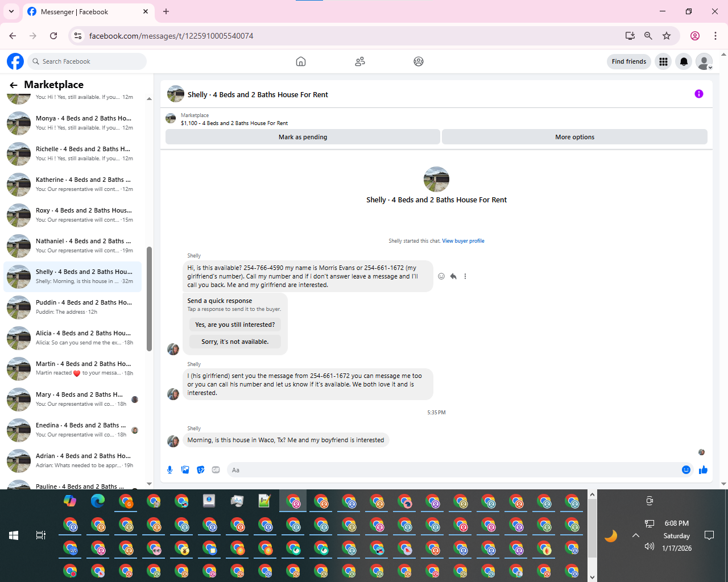Open the browser zoom magnifier icon
The image size is (728, 582).
[x=648, y=36]
